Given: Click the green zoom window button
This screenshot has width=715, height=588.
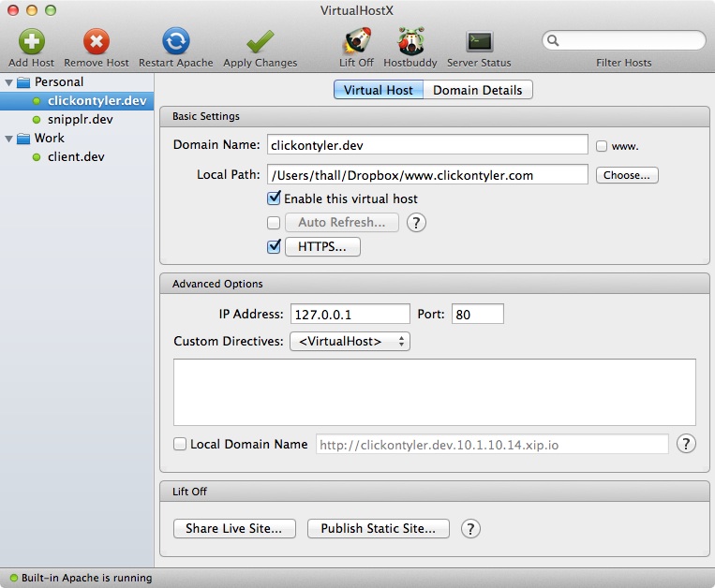Looking at the screenshot, I should 51,10.
